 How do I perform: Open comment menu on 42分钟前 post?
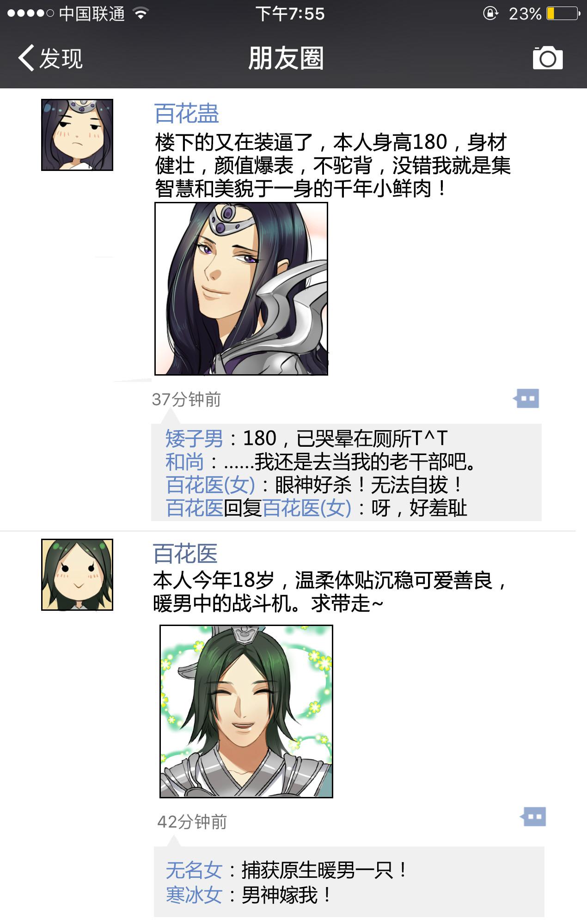coord(533,817)
